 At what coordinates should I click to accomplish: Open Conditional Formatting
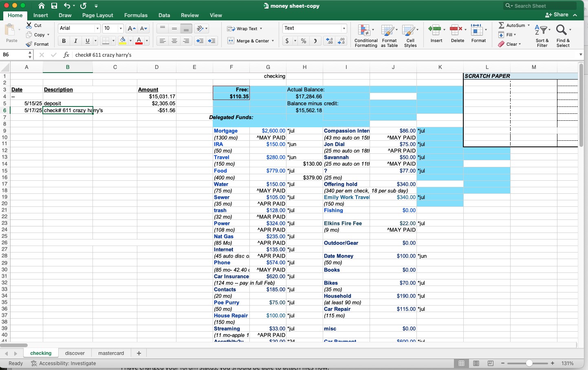click(366, 36)
